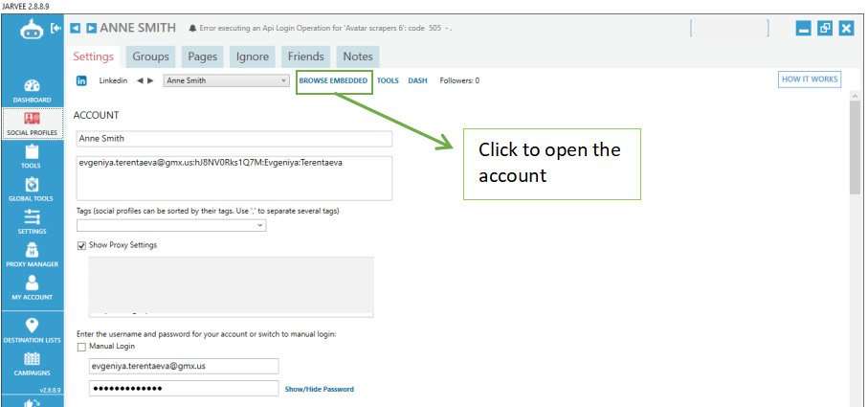The height and width of the screenshot is (407, 868).
Task: Click the thumbs-up icon at sidebar bottom
Action: (32, 402)
